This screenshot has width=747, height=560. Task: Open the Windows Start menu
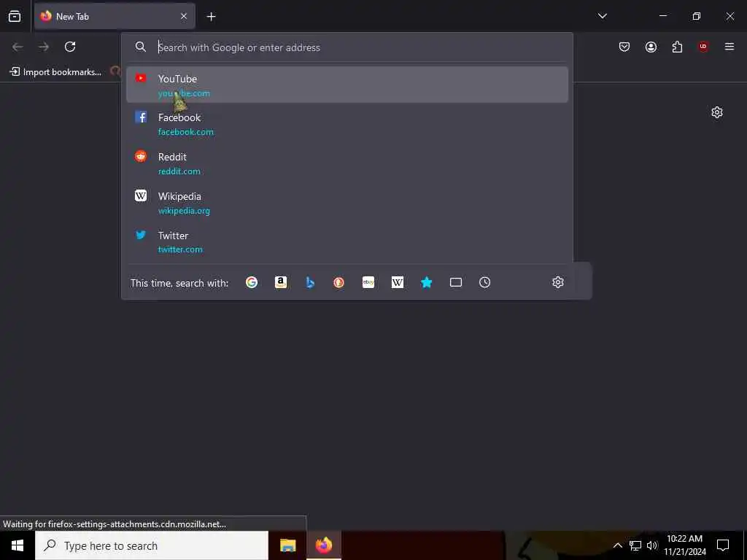[x=18, y=545]
